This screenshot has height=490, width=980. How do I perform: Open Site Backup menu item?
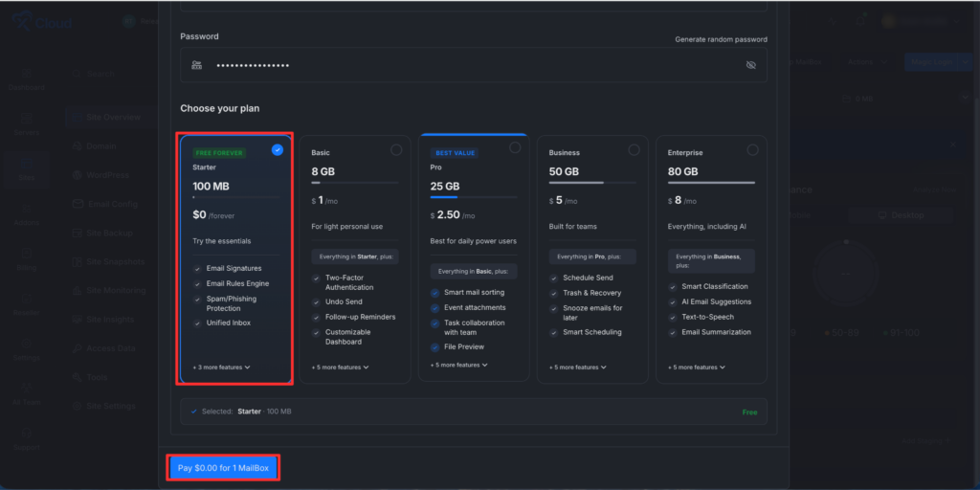102,234
